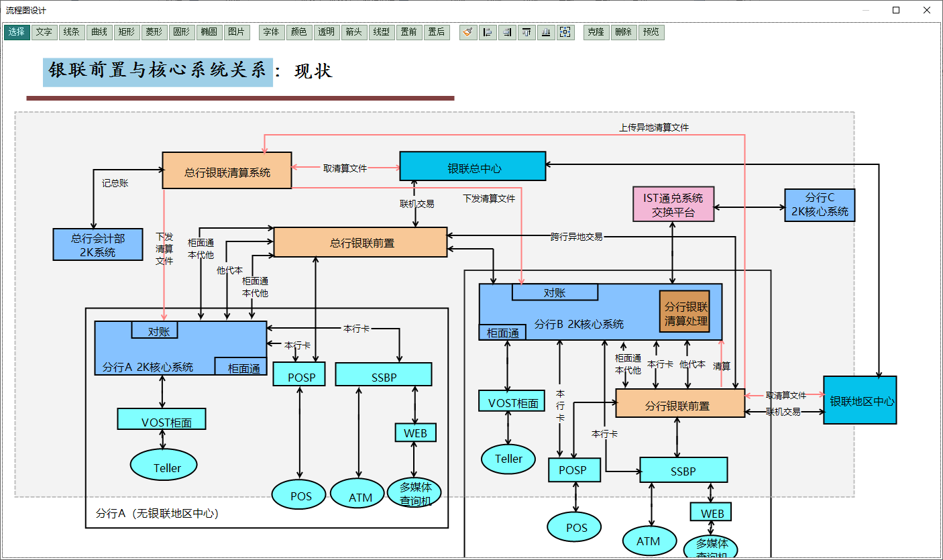Click the align right icon
The image size is (943, 560).
(x=507, y=32)
